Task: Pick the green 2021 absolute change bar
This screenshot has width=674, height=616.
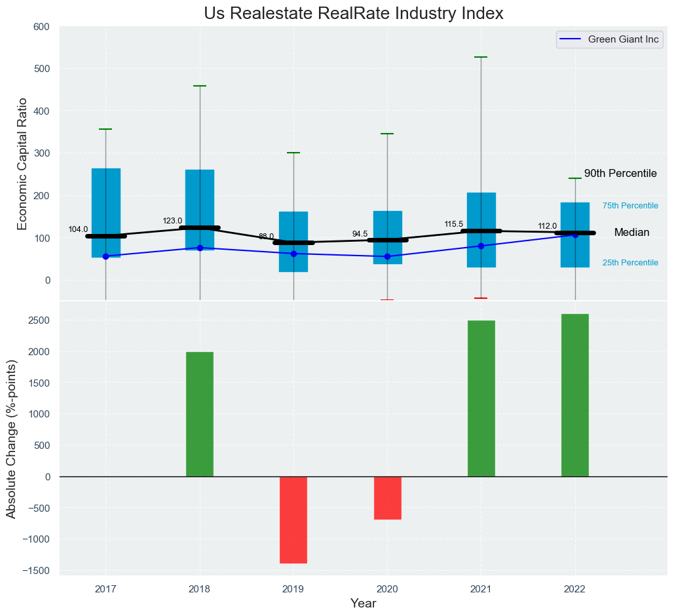Action: tap(481, 398)
